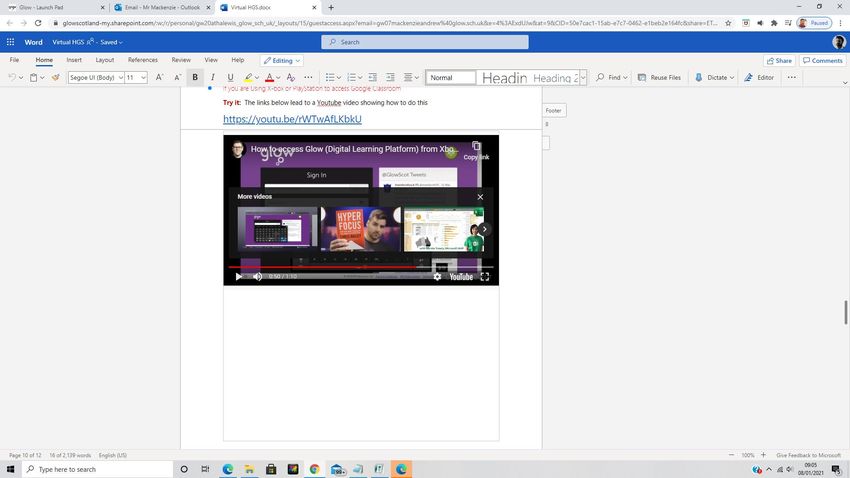This screenshot has width=850, height=478.
Task: Open the youtu.be video hyperlink
Action: pos(292,119)
